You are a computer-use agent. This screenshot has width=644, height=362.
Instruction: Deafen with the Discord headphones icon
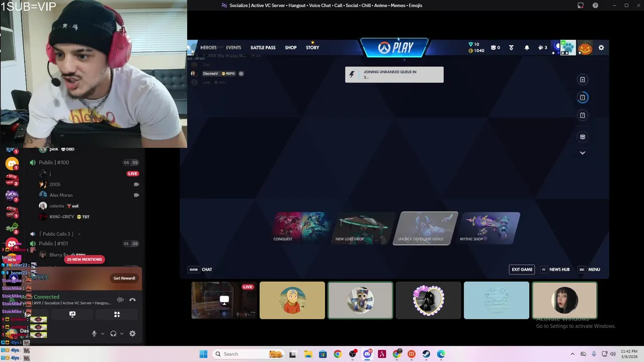pos(113,333)
